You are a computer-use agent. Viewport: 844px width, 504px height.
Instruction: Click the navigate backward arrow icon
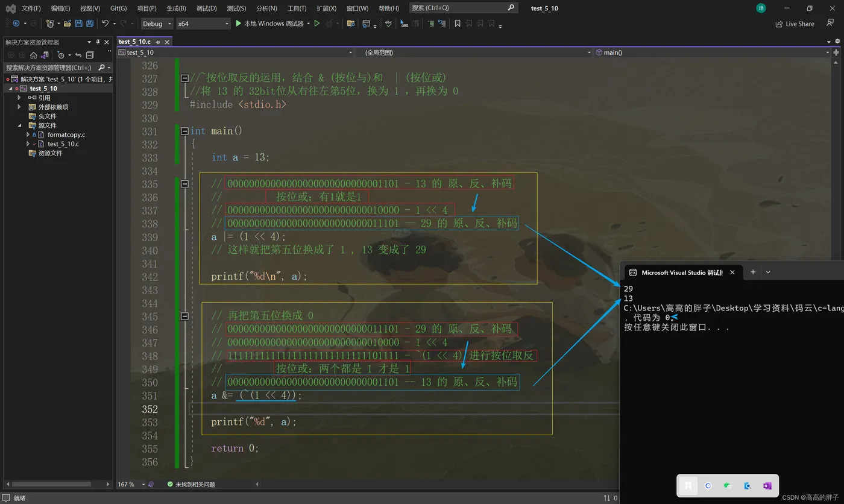coord(16,24)
